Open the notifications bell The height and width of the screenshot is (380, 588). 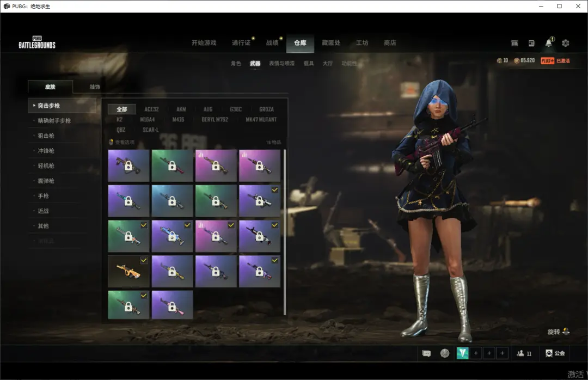click(x=548, y=43)
